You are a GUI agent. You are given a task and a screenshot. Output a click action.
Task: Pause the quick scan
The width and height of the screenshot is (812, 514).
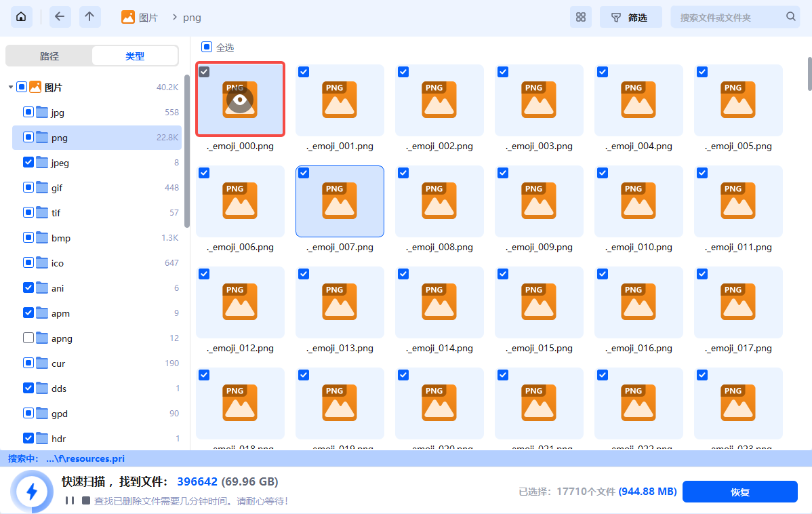click(70, 500)
